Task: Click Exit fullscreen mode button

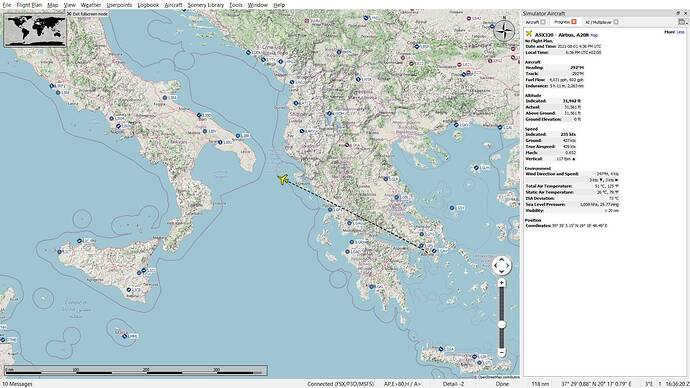Action: tap(87, 14)
